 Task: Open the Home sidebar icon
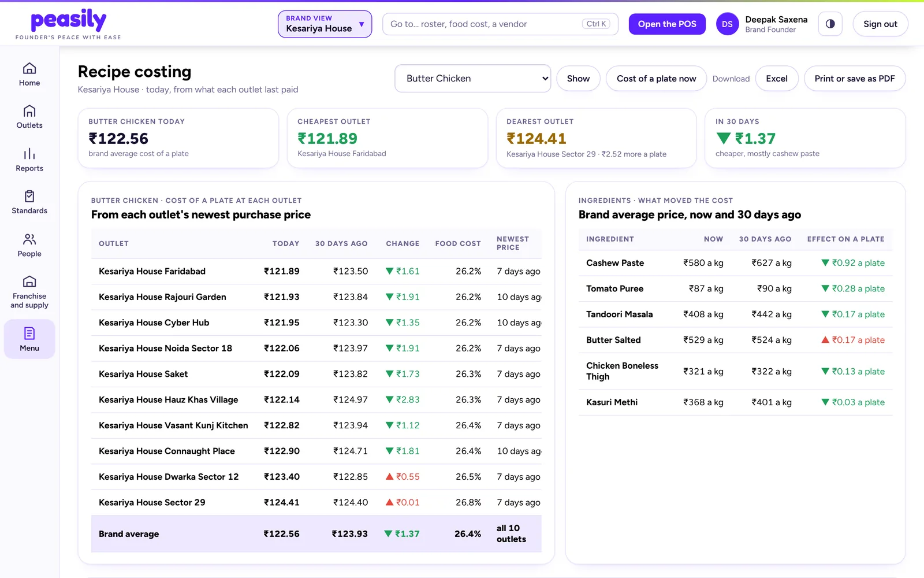tap(29, 68)
